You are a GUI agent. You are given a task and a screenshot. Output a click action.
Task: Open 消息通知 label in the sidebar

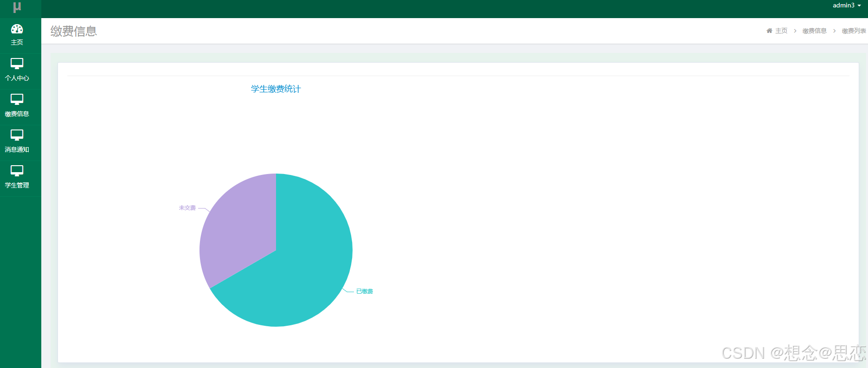[17, 149]
